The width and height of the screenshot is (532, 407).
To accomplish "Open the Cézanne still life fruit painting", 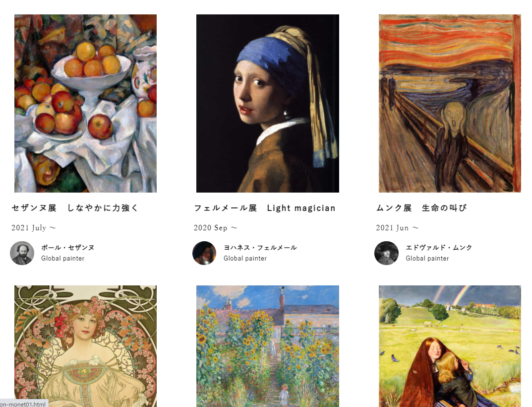I will click(85, 103).
